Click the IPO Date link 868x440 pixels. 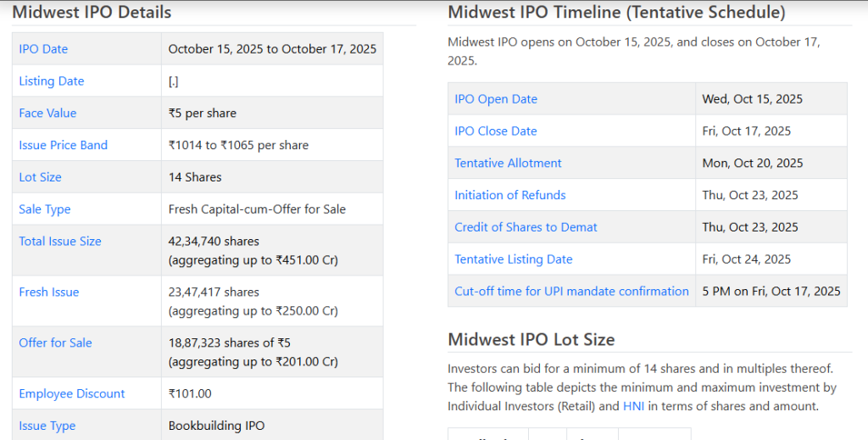pyautogui.click(x=43, y=49)
